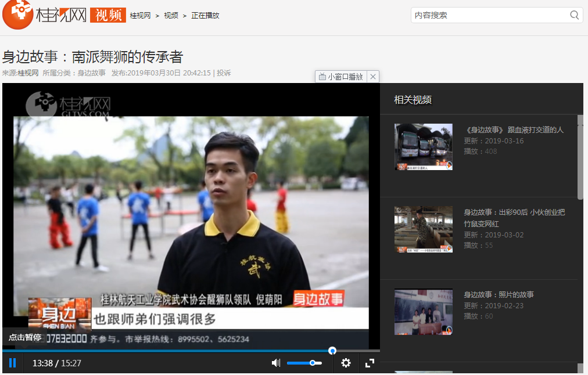Viewport: 588px width, 375px height.
Task: Close the small-window playback popup
Action: point(373,77)
